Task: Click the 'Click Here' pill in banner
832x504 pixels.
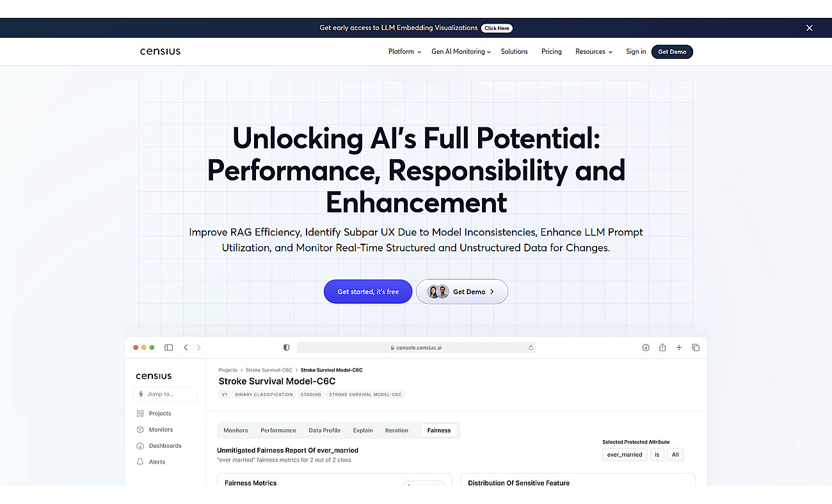Action: click(x=497, y=28)
